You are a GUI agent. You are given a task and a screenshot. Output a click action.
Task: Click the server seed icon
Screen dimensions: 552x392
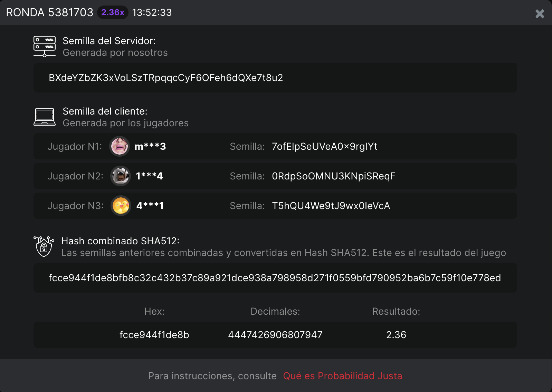pyautogui.click(x=45, y=46)
